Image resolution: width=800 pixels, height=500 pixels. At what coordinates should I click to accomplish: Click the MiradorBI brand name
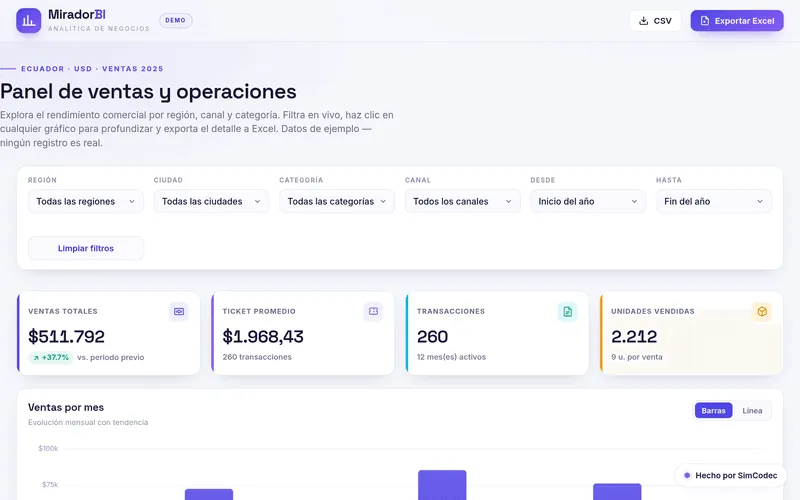77,14
